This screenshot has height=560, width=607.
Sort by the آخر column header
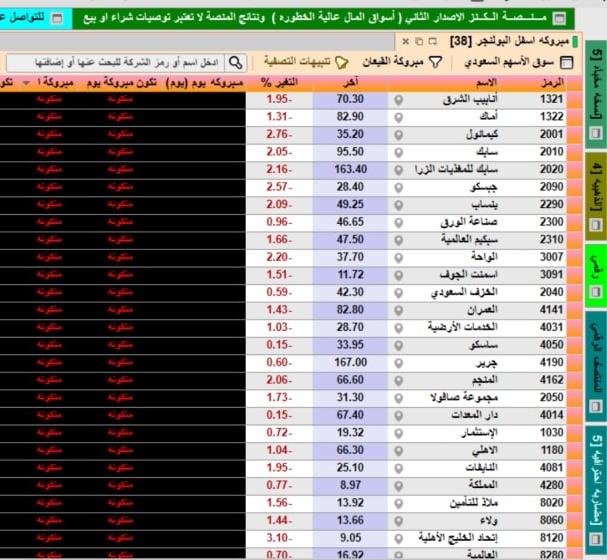click(350, 82)
